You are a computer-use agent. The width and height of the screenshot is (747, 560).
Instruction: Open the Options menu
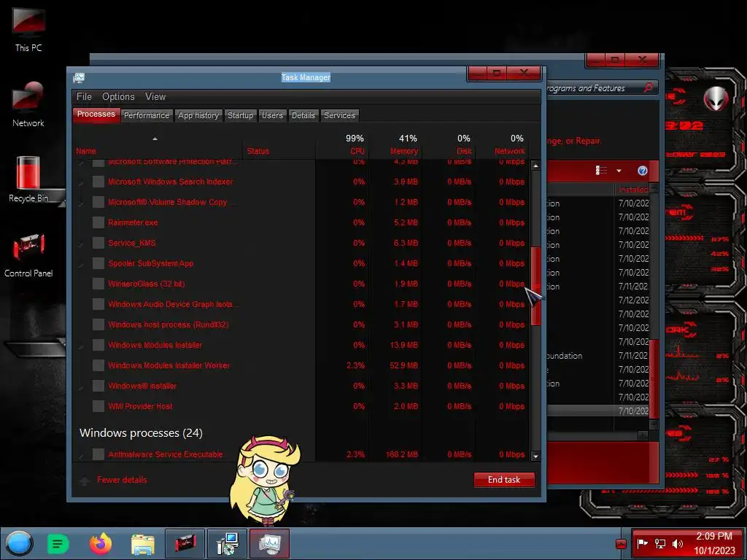[x=118, y=97]
